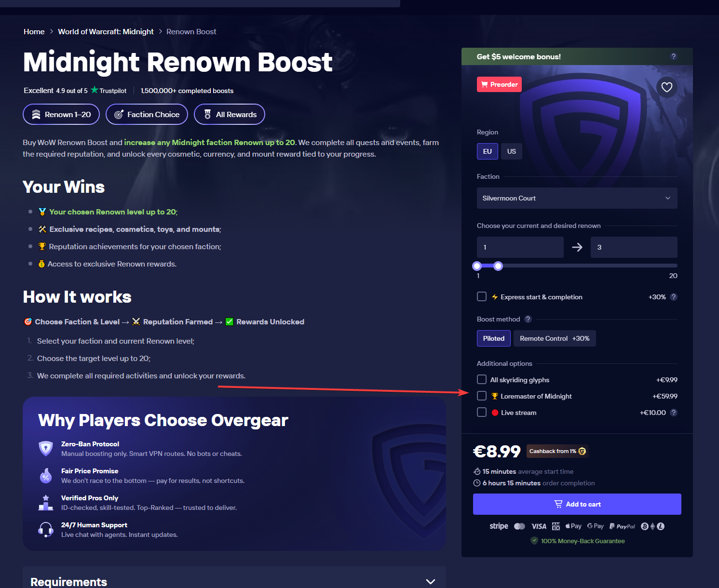Switch boost method to Remote Control
Screen dimensions: 719x588
click(555, 338)
